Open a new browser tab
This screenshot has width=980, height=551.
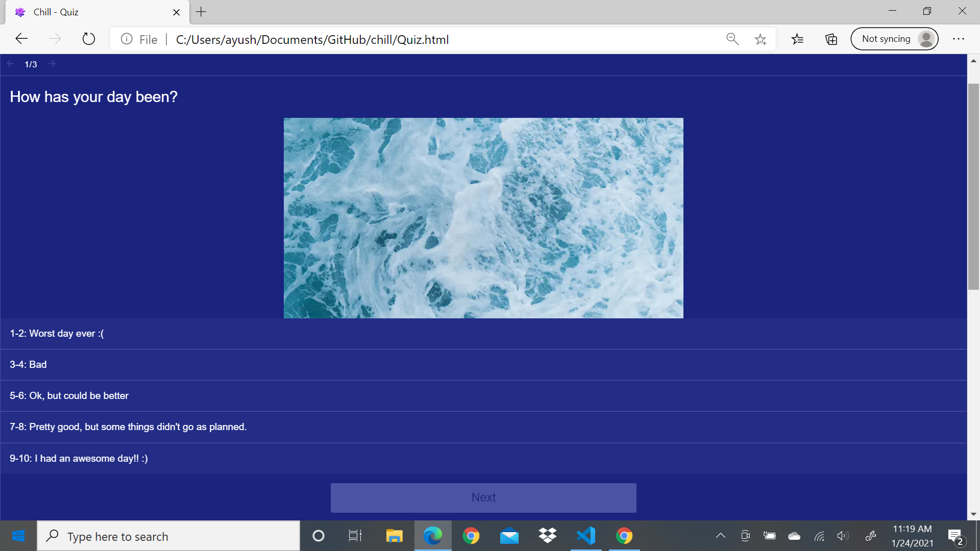[x=201, y=12]
